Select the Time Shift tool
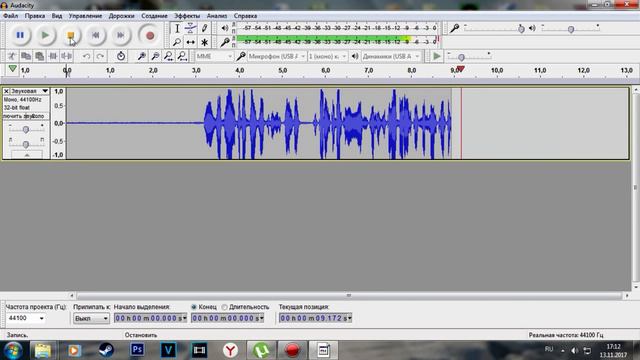 point(190,42)
